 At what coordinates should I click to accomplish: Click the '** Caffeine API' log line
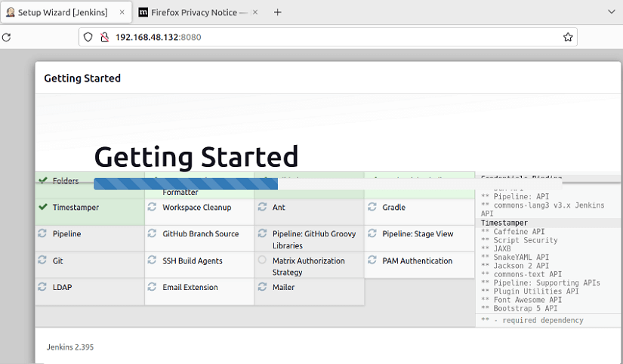point(513,232)
